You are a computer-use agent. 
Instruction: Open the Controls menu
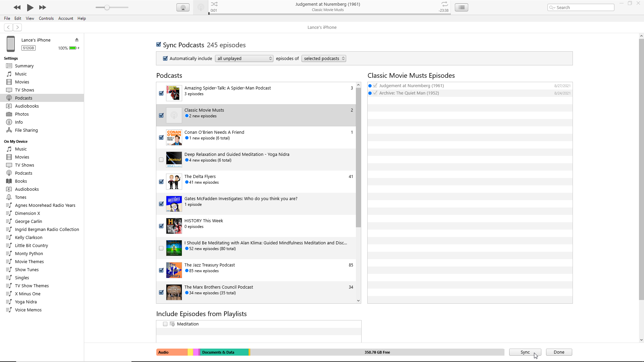click(x=46, y=18)
